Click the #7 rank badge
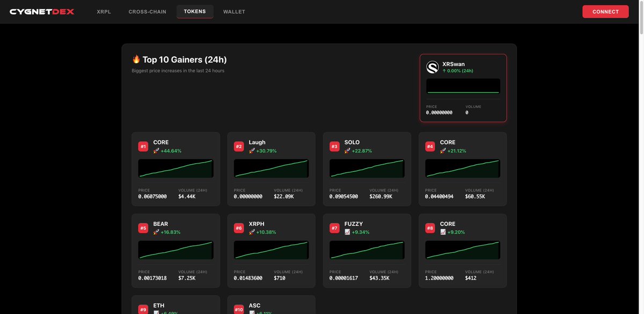 334,228
